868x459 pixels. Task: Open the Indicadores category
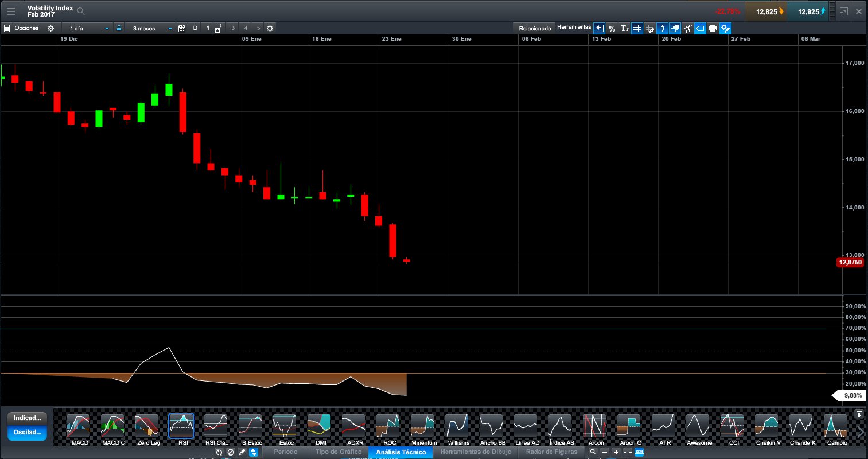pos(27,418)
